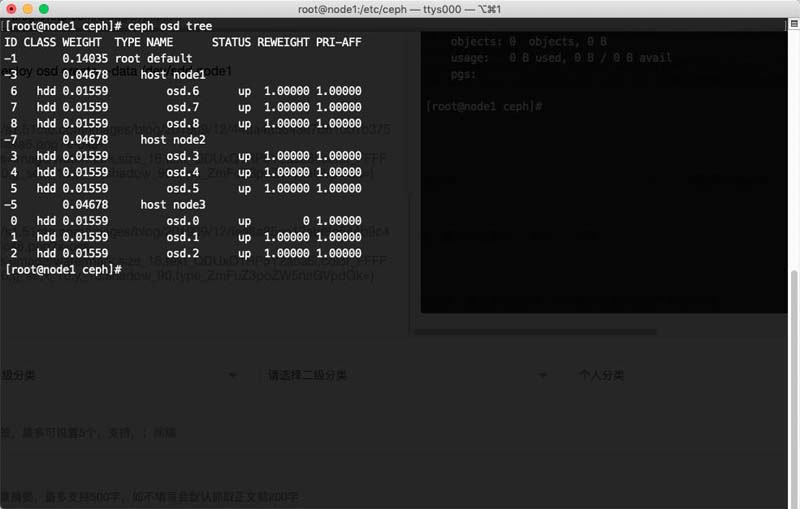Image resolution: width=800 pixels, height=509 pixels.
Task: Click the ID '-7' of host node2
Action: [x=11, y=140]
